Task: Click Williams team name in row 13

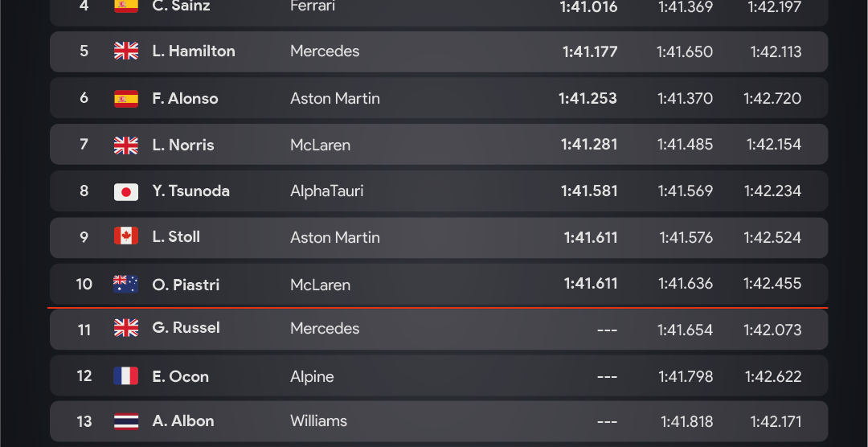Action: 318,421
